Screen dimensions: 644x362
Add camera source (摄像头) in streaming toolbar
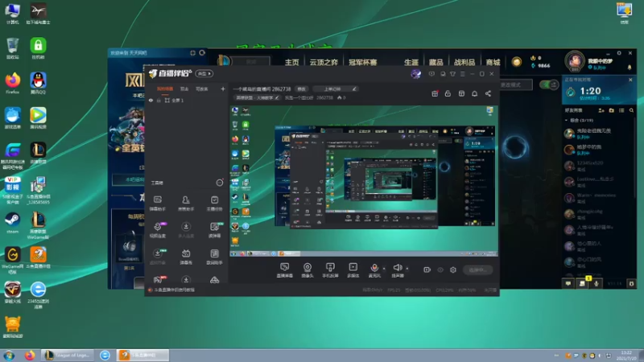[308, 270]
